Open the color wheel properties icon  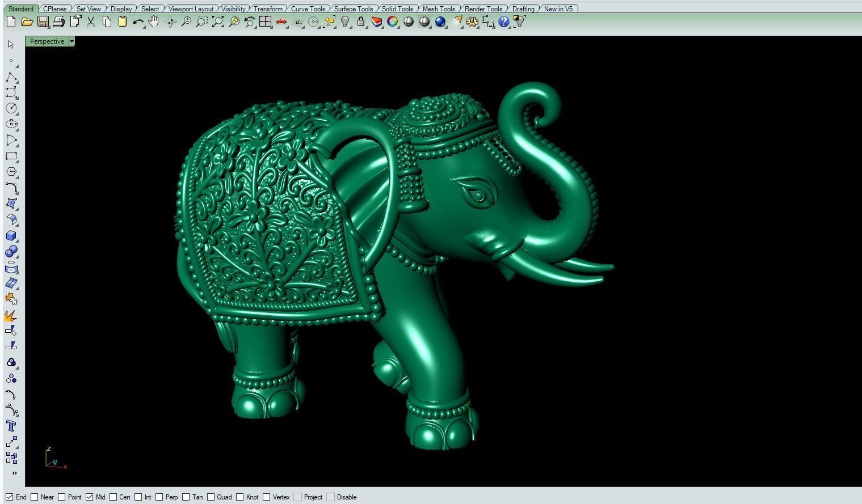pos(392,22)
